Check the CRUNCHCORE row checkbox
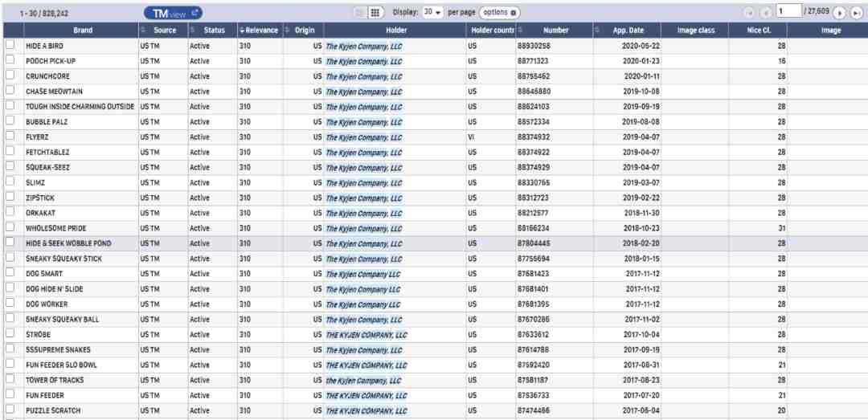The height and width of the screenshot is (420, 868). click(x=10, y=75)
